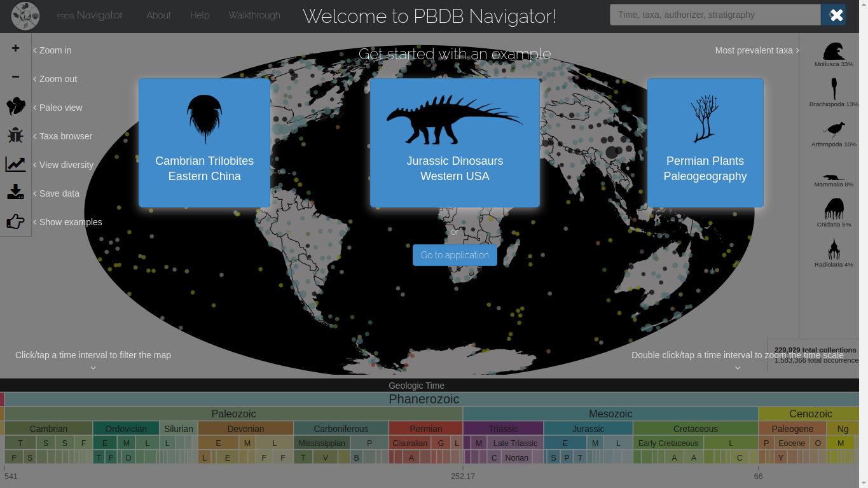Open the View diversity chart
868x488 pixels.
15,164
